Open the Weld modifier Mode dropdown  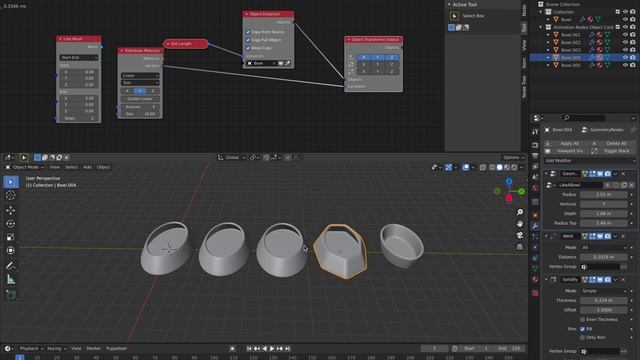pos(604,248)
